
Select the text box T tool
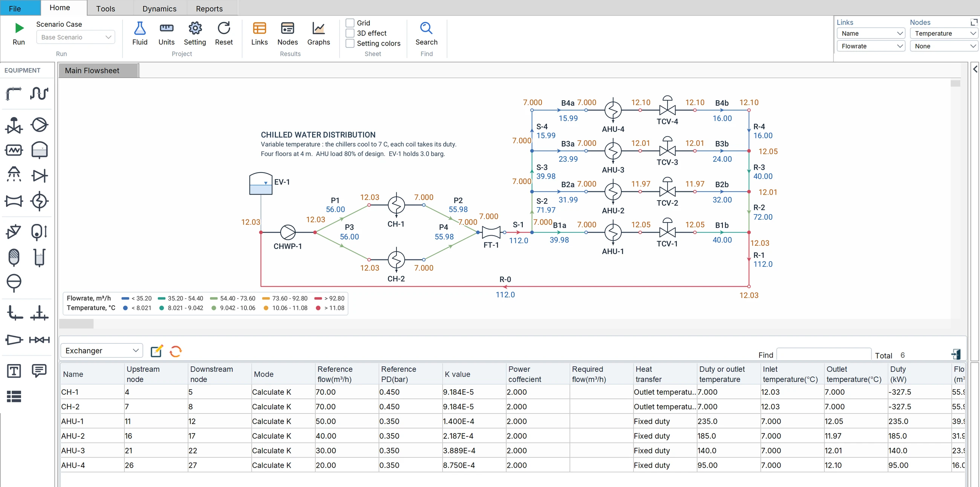click(14, 371)
